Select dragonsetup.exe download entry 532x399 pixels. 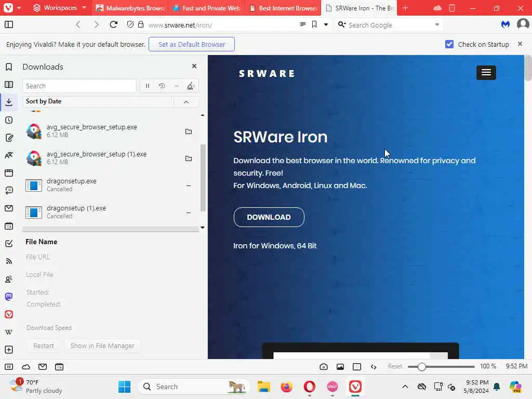111,185
